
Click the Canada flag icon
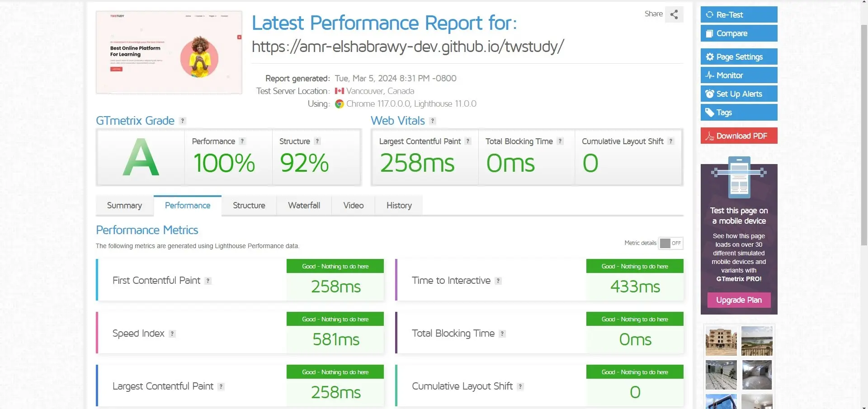coord(340,91)
